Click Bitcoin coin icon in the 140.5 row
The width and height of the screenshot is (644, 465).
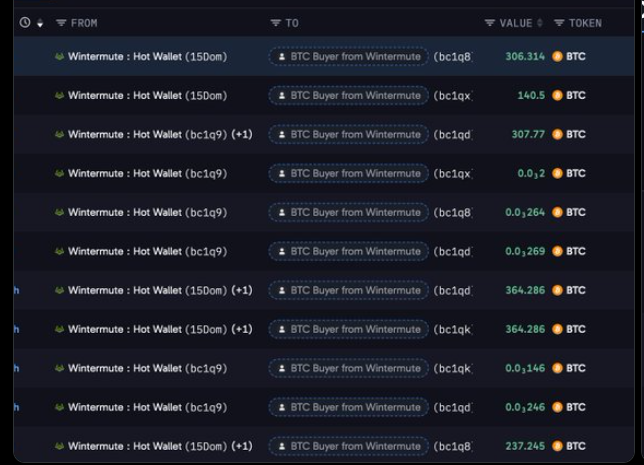557,96
